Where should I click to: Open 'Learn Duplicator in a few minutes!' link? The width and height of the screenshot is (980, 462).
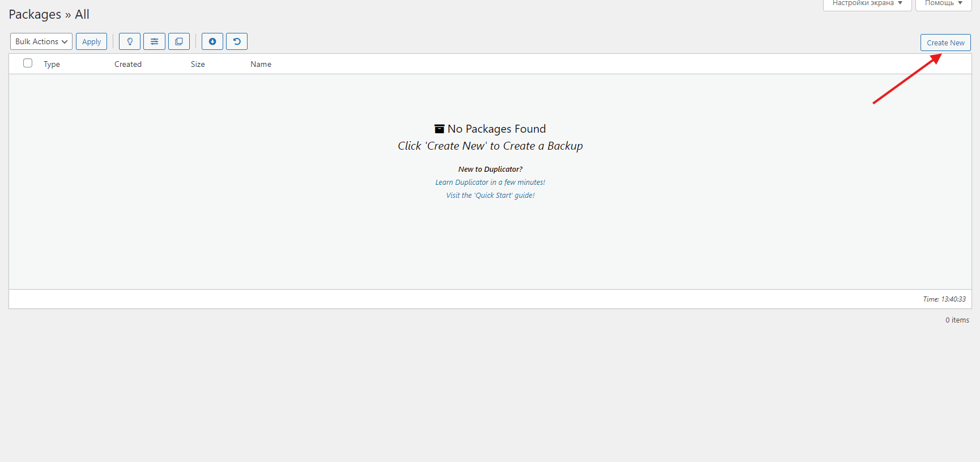tap(490, 182)
